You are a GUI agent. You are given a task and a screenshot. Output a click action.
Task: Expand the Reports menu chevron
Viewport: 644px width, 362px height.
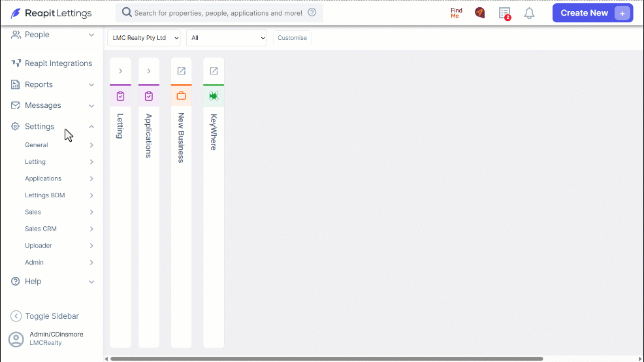[91, 85]
